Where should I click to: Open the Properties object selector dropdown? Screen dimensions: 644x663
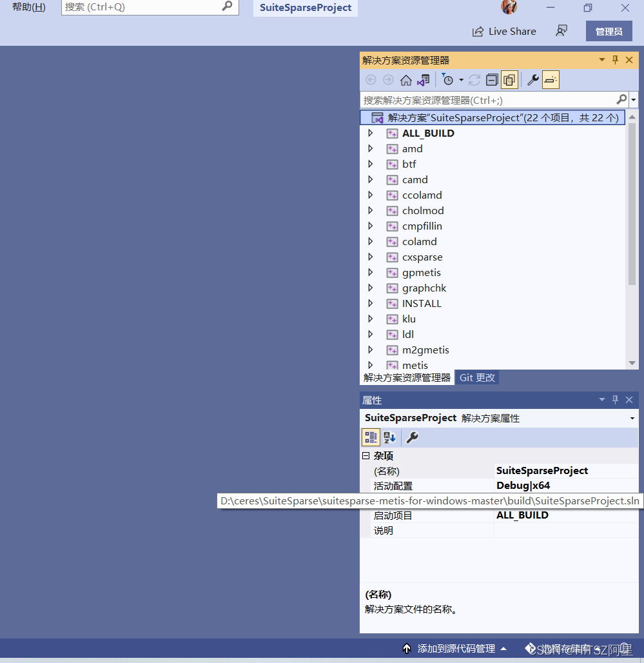[632, 418]
